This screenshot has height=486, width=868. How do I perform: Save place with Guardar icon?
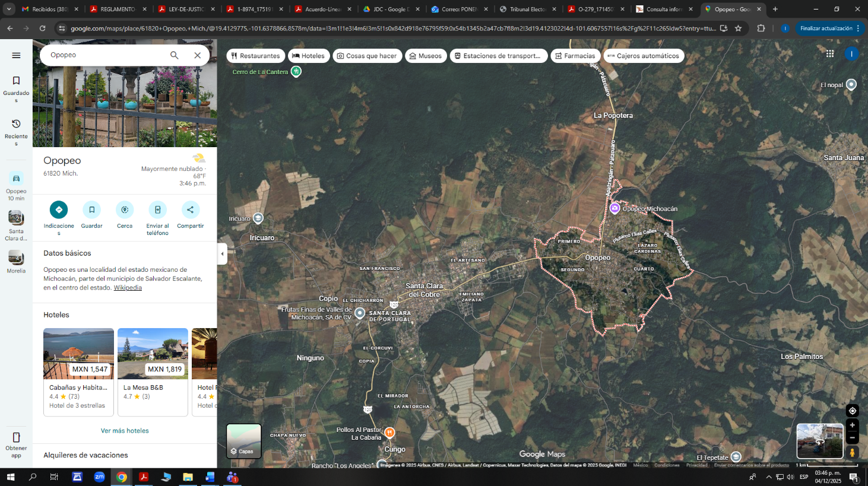coord(91,210)
